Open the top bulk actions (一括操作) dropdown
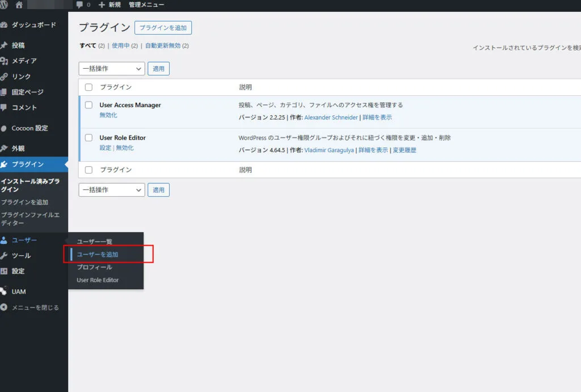This screenshot has width=581, height=392. pyautogui.click(x=112, y=69)
